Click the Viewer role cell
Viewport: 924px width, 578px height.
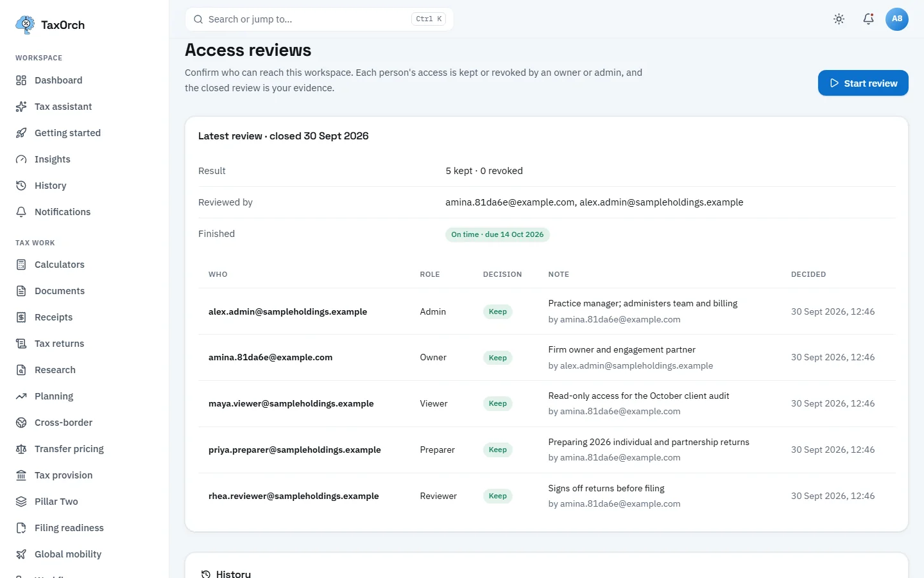tap(434, 404)
